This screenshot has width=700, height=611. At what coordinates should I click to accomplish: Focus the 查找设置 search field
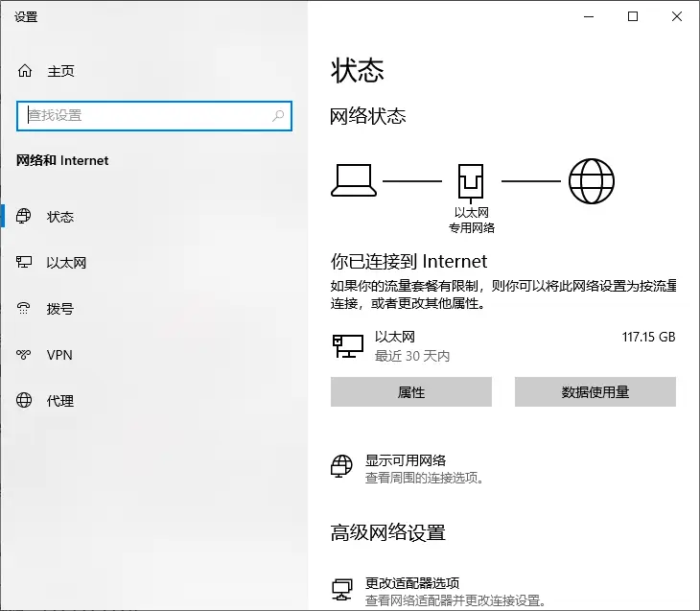click(x=154, y=116)
